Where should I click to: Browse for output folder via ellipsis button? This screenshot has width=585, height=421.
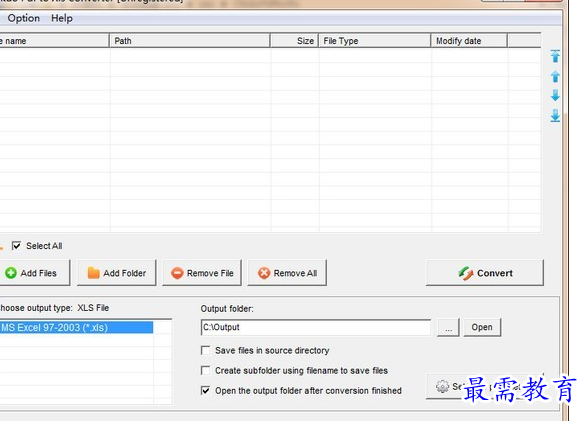click(x=448, y=327)
